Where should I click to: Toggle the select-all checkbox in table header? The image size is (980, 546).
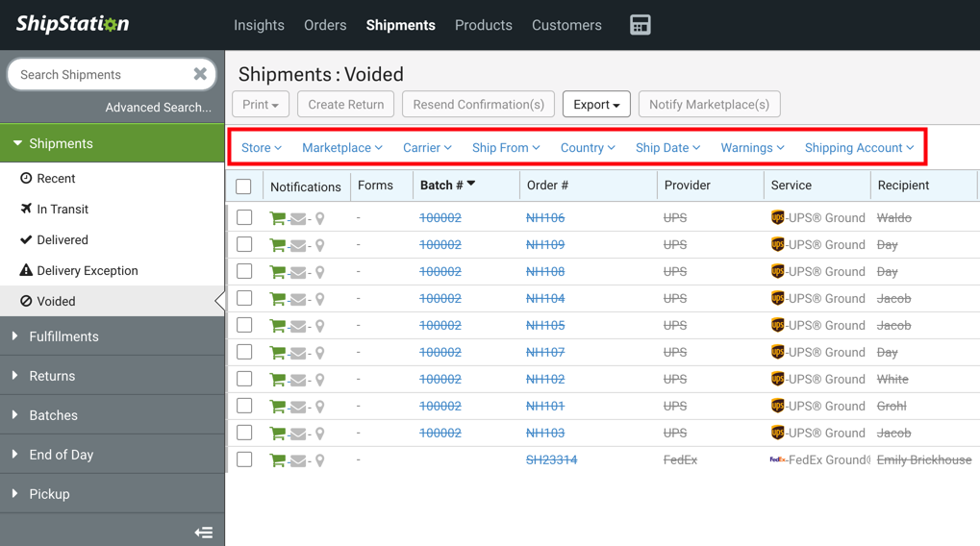pos(243,186)
